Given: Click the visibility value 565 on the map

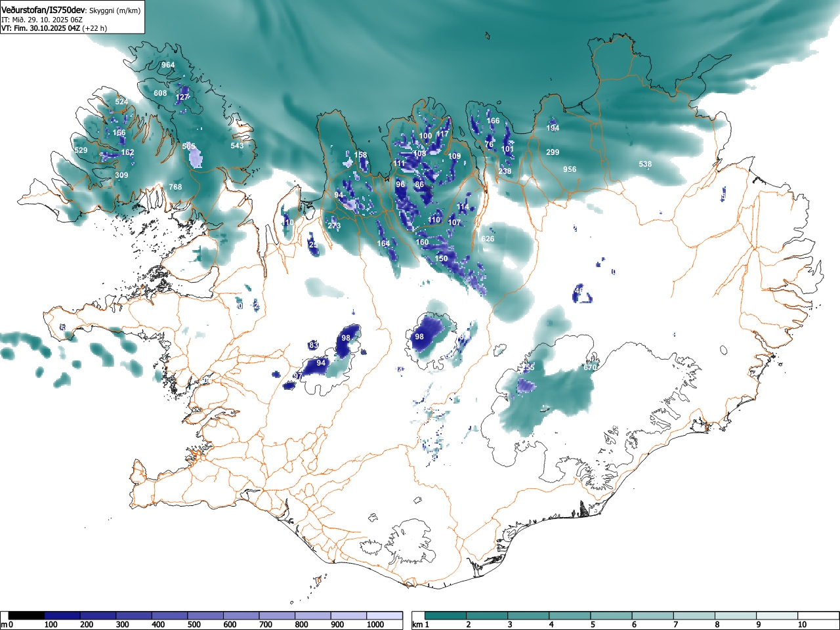Looking at the screenshot, I should pos(188,146).
